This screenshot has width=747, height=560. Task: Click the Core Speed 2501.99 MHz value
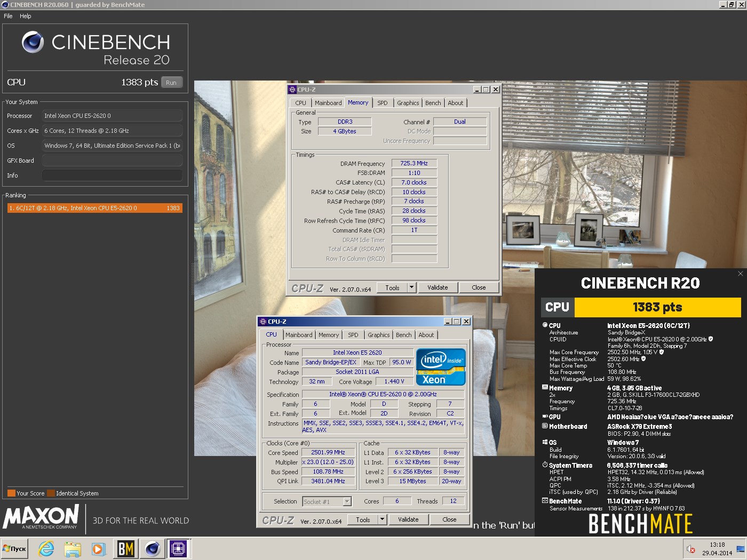[x=328, y=452]
